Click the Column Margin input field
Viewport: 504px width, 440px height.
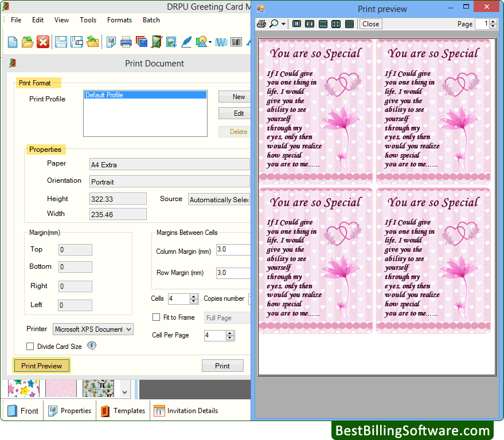[x=233, y=250]
